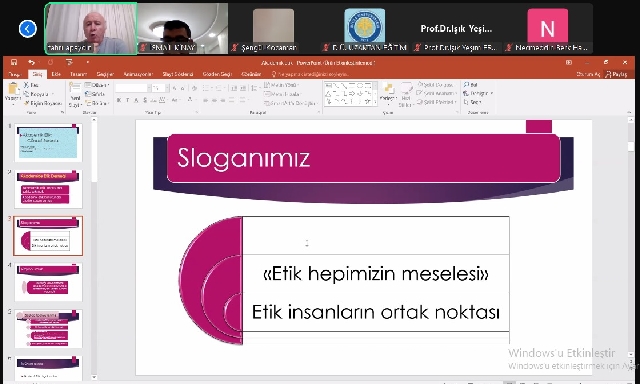Click the Kes (Cut) scissors icon
Image resolution: width=640 pixels, height=384 pixels.
(27, 85)
